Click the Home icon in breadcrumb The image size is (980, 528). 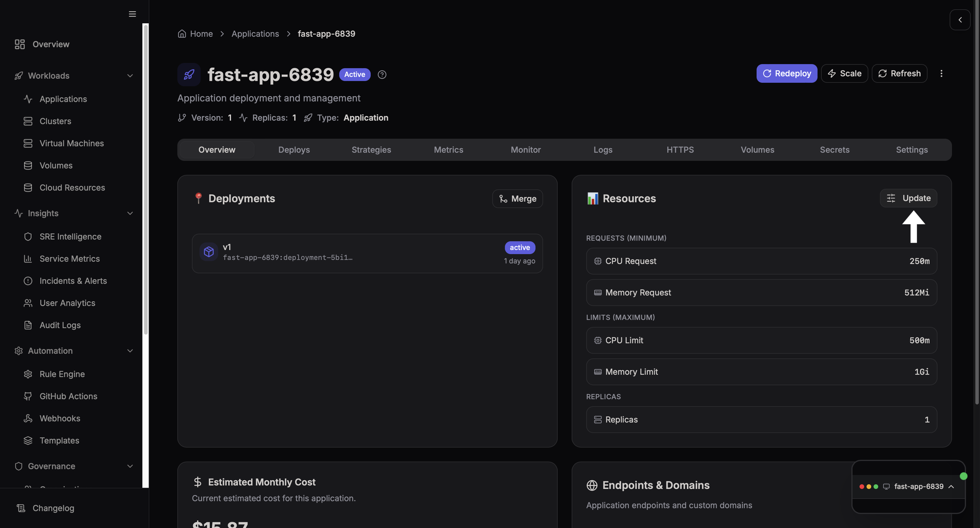[x=182, y=34]
